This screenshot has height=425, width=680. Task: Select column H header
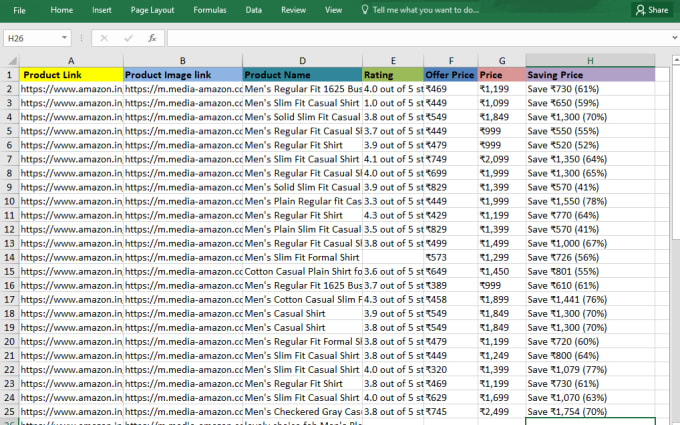coord(590,61)
